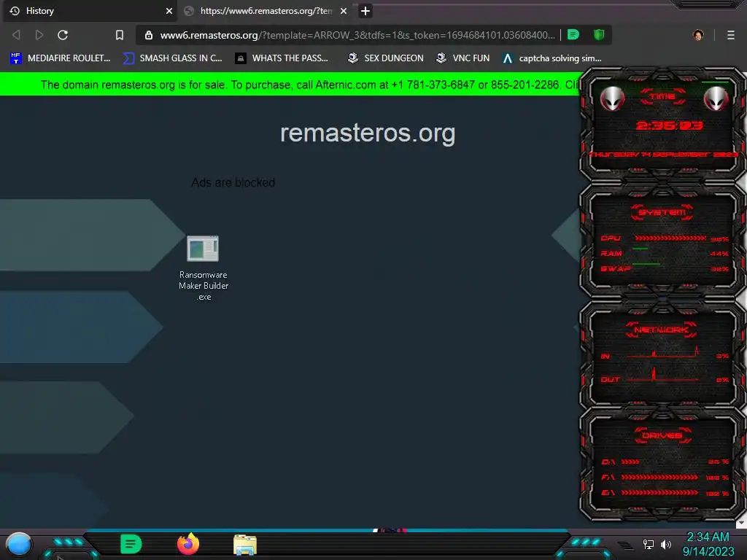Reload the current page
747x560 pixels.
(63, 35)
